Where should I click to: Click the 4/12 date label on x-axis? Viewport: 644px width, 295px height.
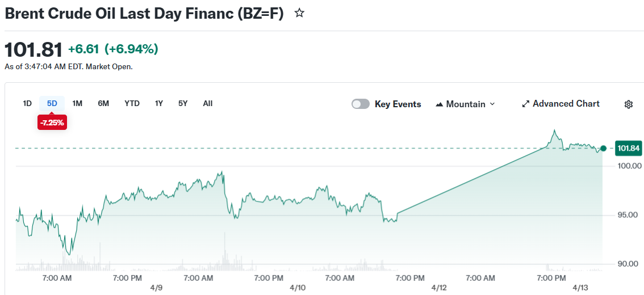[438, 288]
